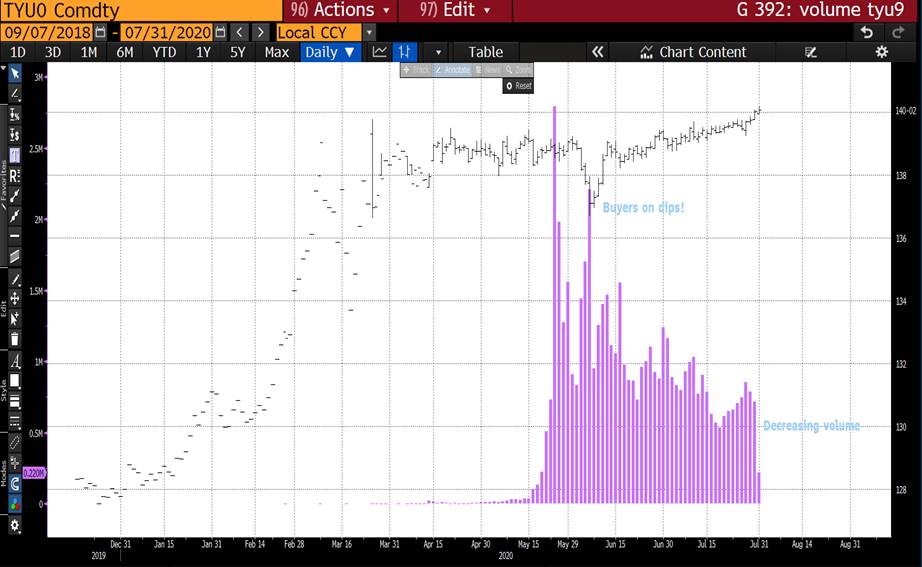The height and width of the screenshot is (567, 922).
Task: Open the start date calendar picker
Action: coord(100,32)
